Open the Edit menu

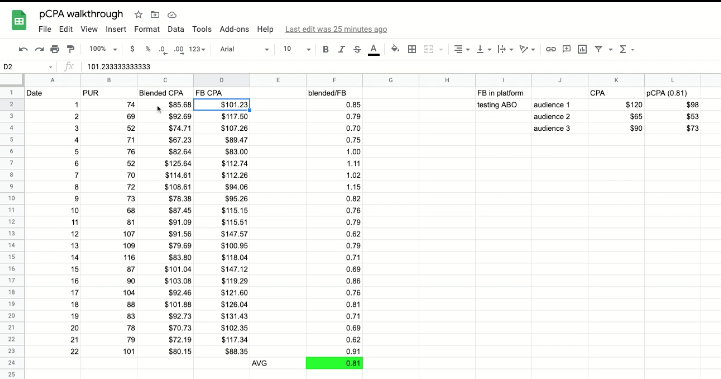66,29
